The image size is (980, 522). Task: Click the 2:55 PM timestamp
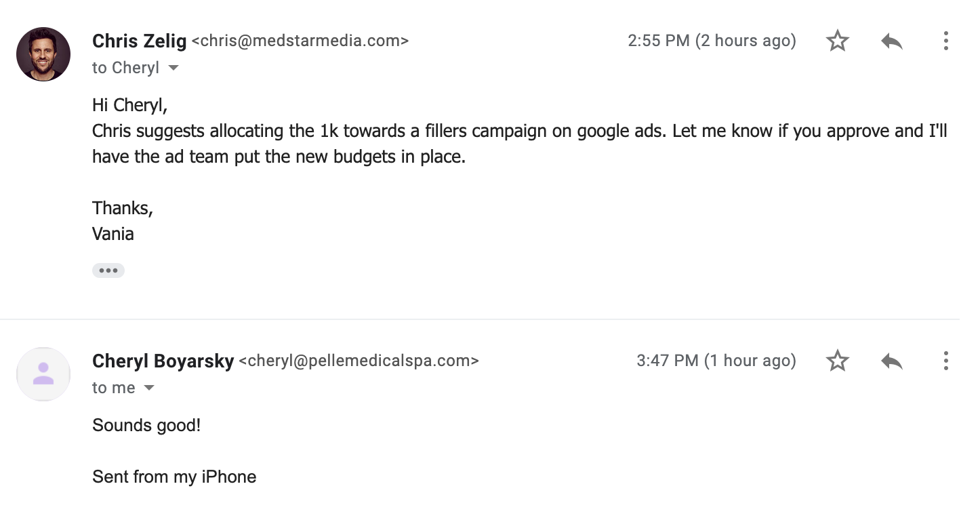coord(712,41)
